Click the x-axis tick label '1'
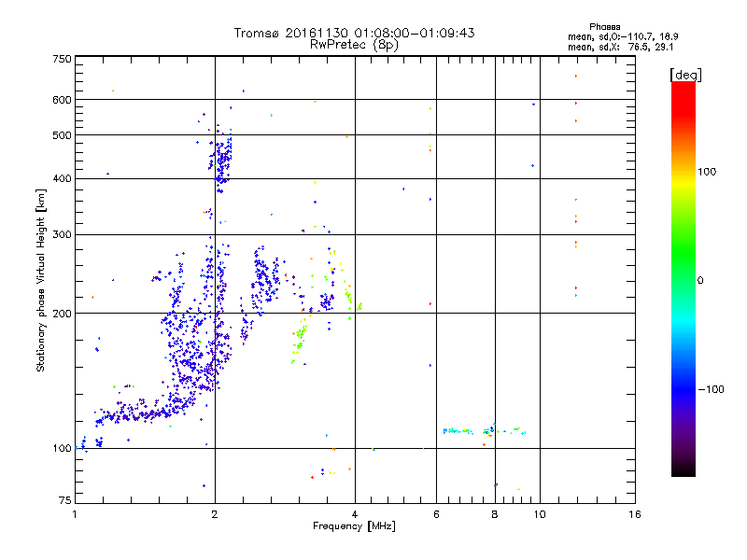Viewport: 747px width, 560px height. point(76,514)
